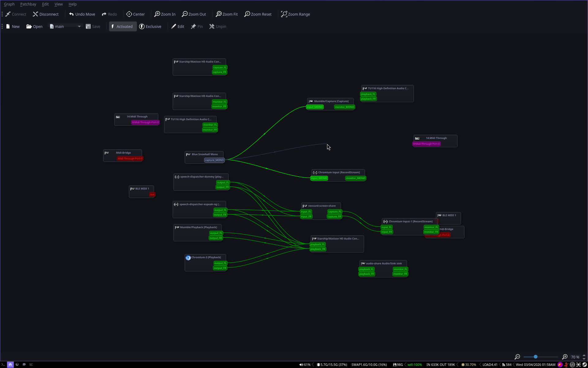Decrease zoom percentage with the spinbox down arrow
Screen dimensions: 588x368
tap(584, 358)
